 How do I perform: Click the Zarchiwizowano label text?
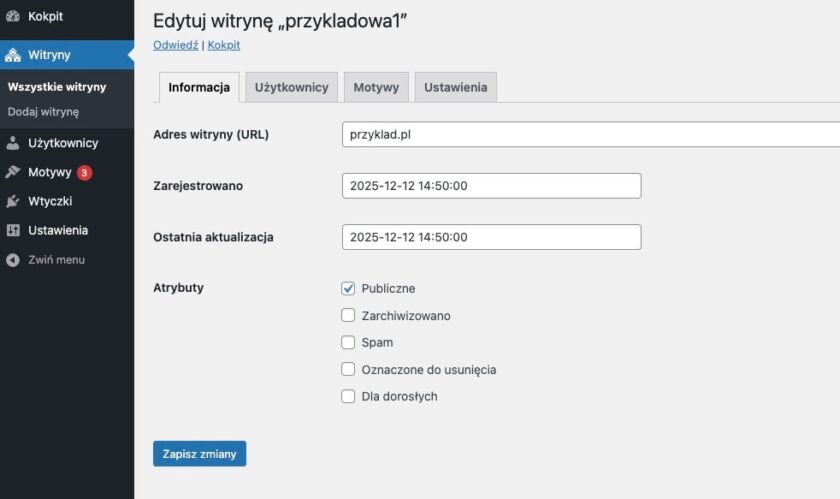pos(406,316)
